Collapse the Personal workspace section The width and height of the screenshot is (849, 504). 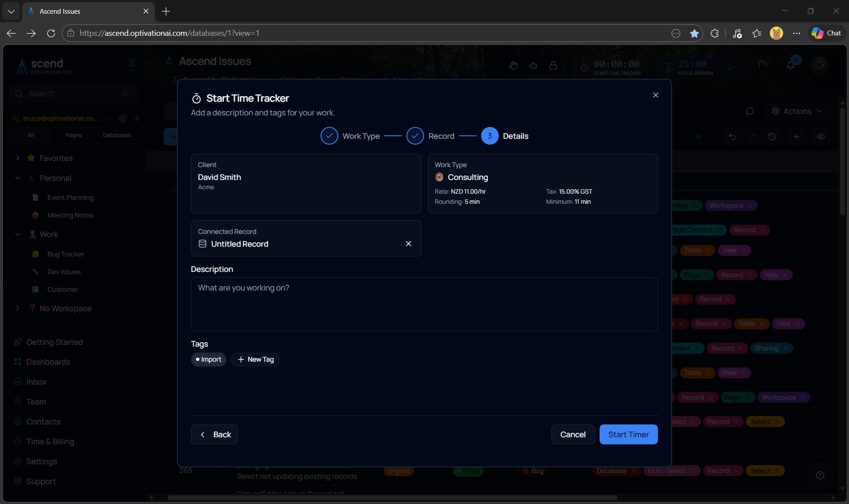tap(18, 178)
